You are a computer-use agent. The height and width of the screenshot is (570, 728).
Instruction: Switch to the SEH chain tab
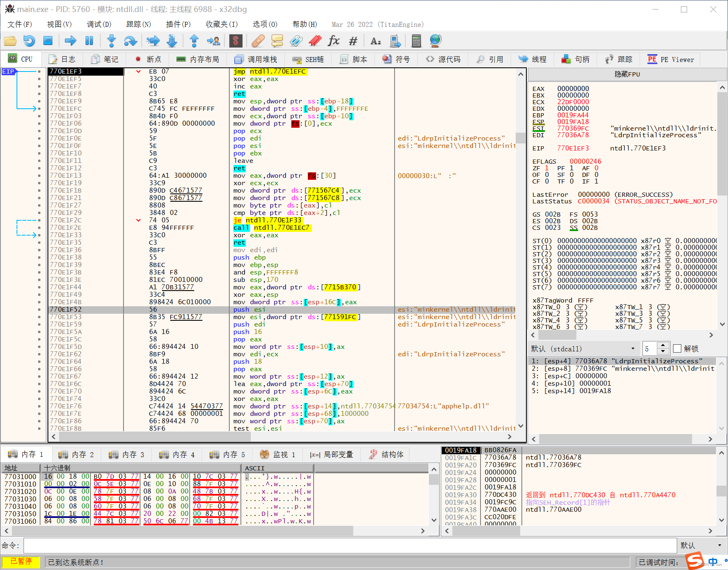pos(308,59)
